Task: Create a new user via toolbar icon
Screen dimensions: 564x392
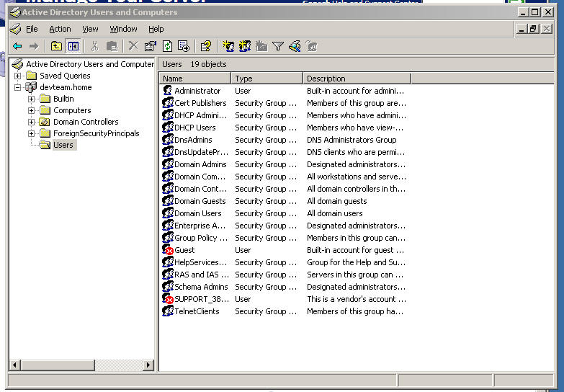Action: pyautogui.click(x=228, y=46)
